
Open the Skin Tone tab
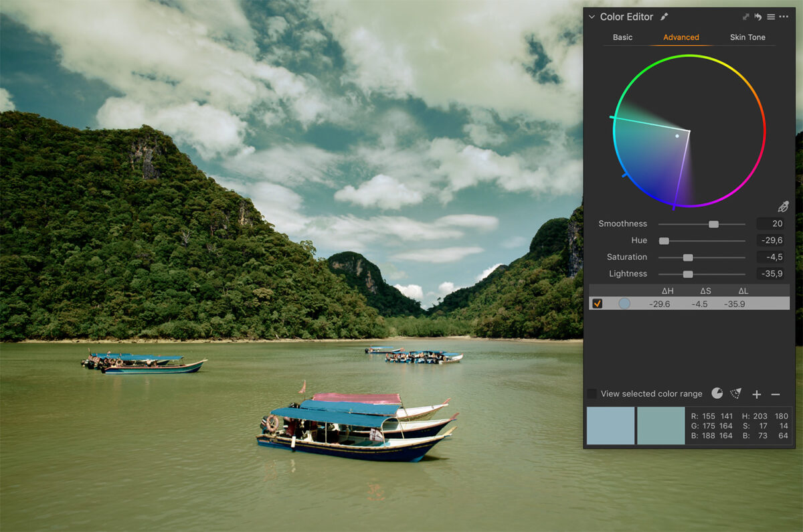pyautogui.click(x=747, y=37)
